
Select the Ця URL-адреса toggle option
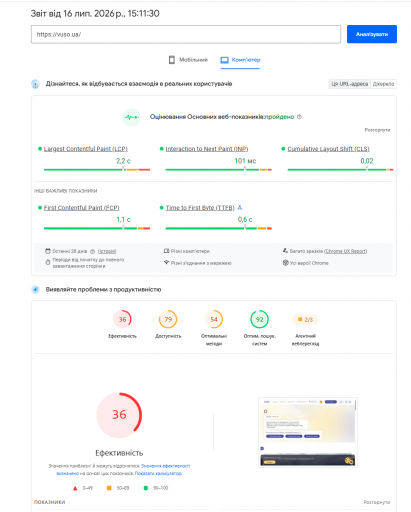click(x=350, y=84)
